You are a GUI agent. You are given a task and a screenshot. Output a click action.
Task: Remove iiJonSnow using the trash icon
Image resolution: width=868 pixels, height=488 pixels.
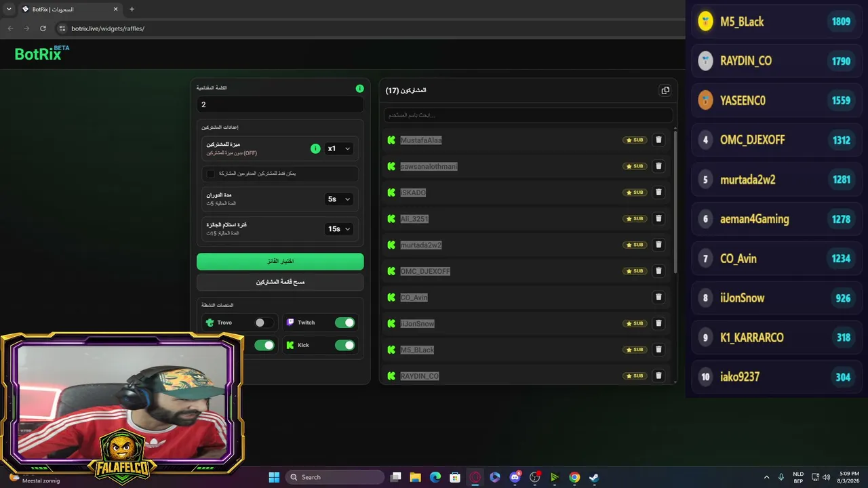[658, 323]
